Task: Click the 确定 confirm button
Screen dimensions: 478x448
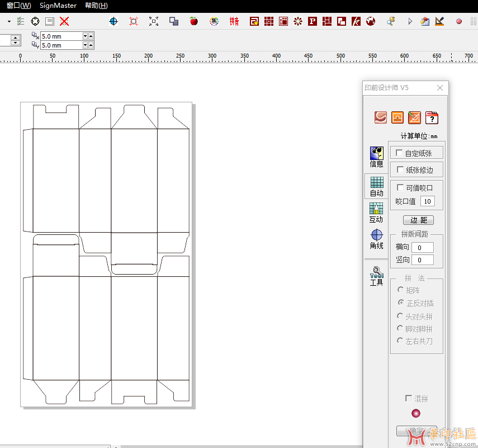Action: tap(417, 431)
